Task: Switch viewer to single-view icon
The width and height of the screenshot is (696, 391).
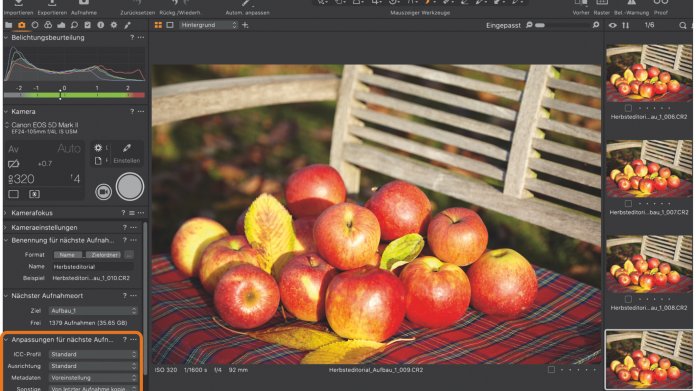Action: coord(170,25)
